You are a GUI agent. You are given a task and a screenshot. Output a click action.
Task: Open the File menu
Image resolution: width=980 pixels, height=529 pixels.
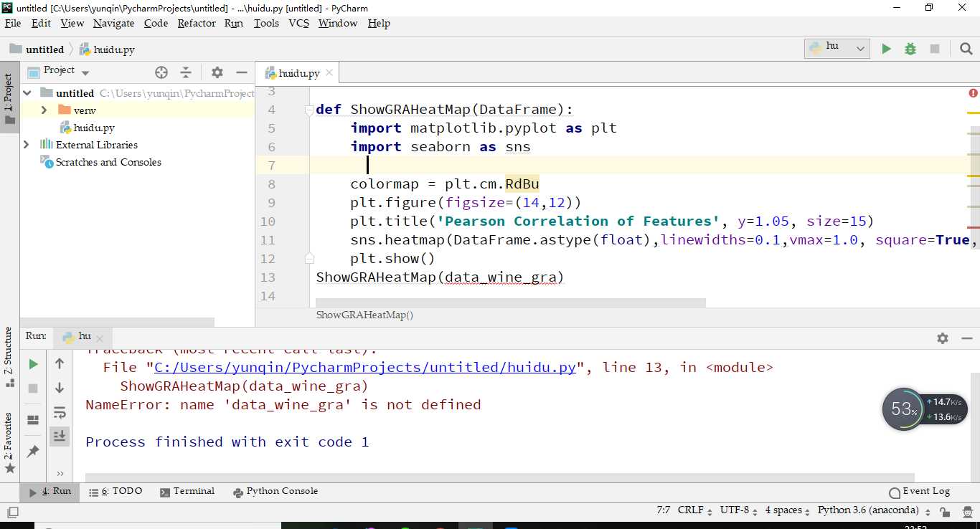pos(13,23)
